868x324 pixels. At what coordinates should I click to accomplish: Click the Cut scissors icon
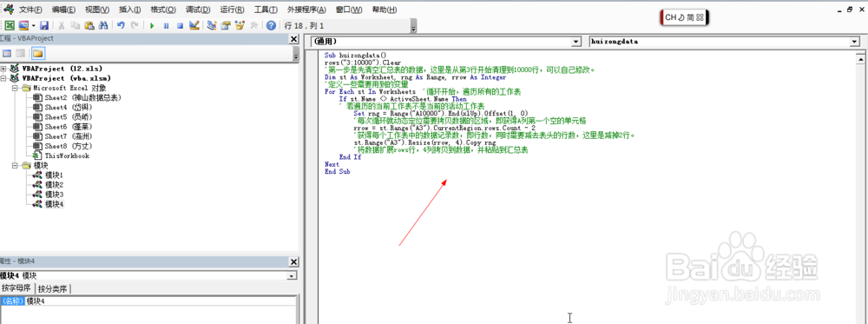point(62,25)
